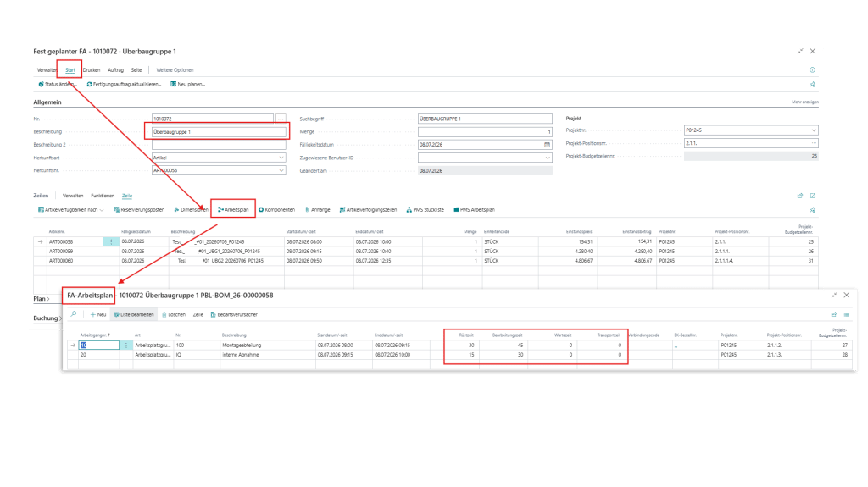Click Neu in FA-Arbeitsplan toolbar
Screen dimensions: 868x487
point(98,314)
